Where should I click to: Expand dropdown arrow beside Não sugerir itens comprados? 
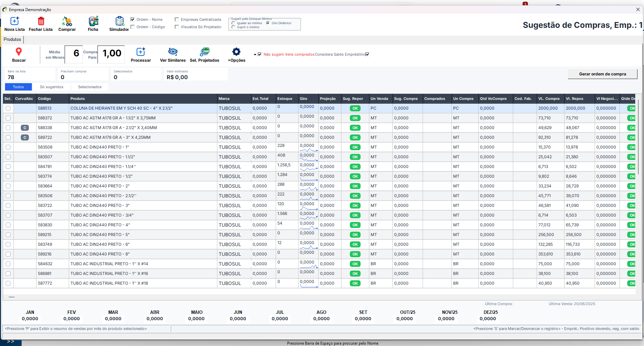click(x=255, y=54)
